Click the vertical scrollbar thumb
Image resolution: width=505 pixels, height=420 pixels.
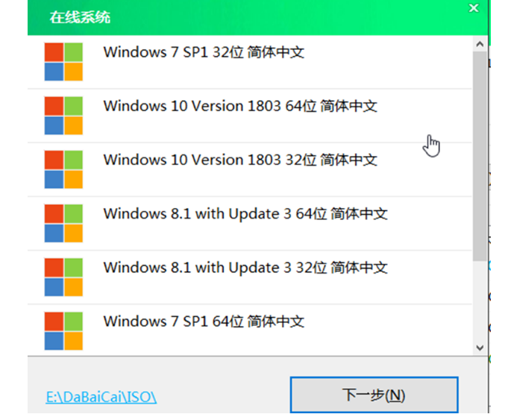click(480, 156)
